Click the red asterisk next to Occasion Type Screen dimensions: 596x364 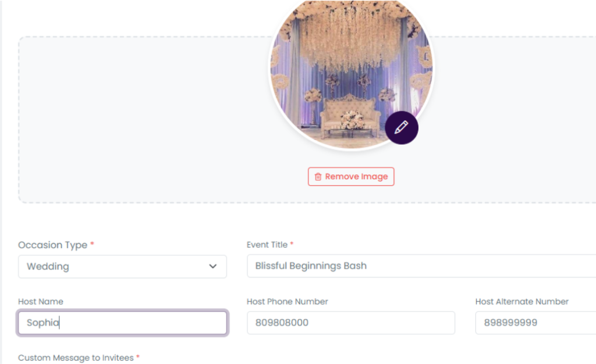92,245
